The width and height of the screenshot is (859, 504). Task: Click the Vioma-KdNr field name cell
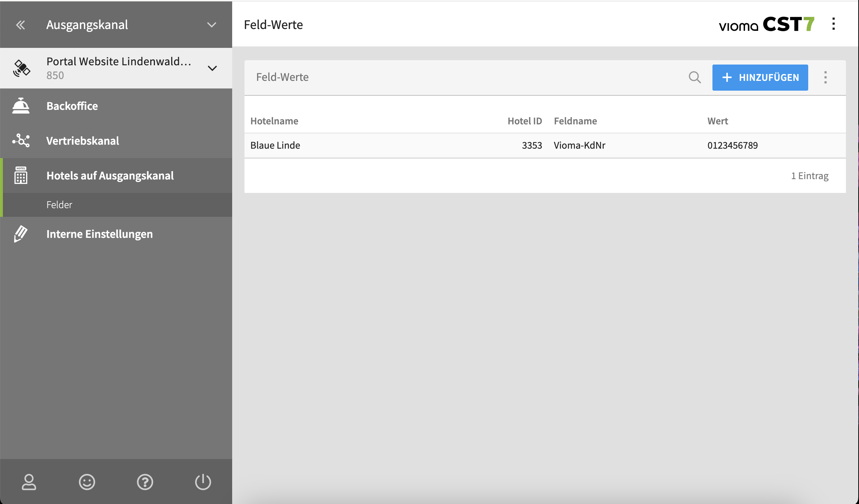580,145
